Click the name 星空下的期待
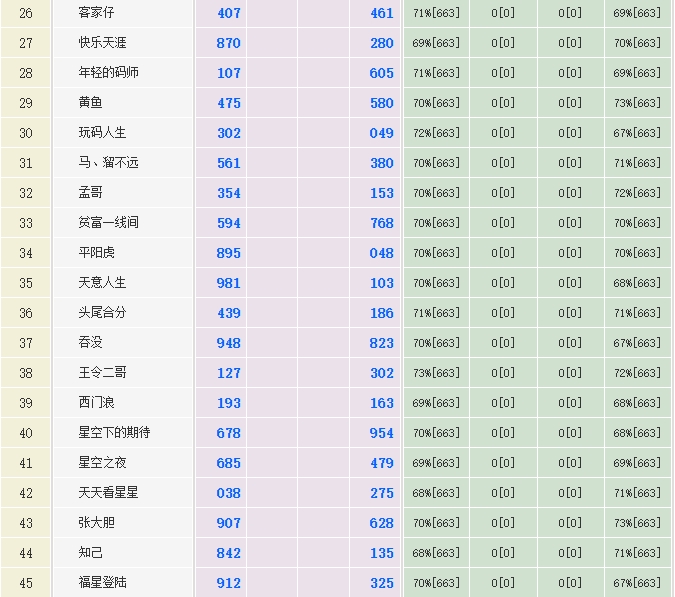The image size is (675, 597). point(115,433)
